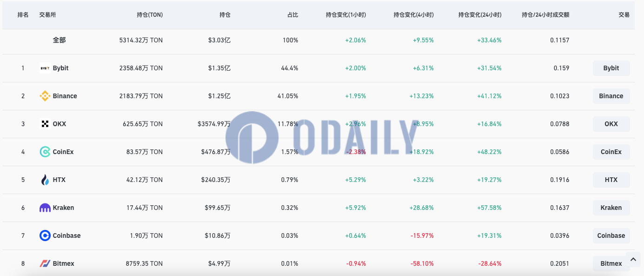Sort by 持仓变化(1小时) column header

click(346, 15)
